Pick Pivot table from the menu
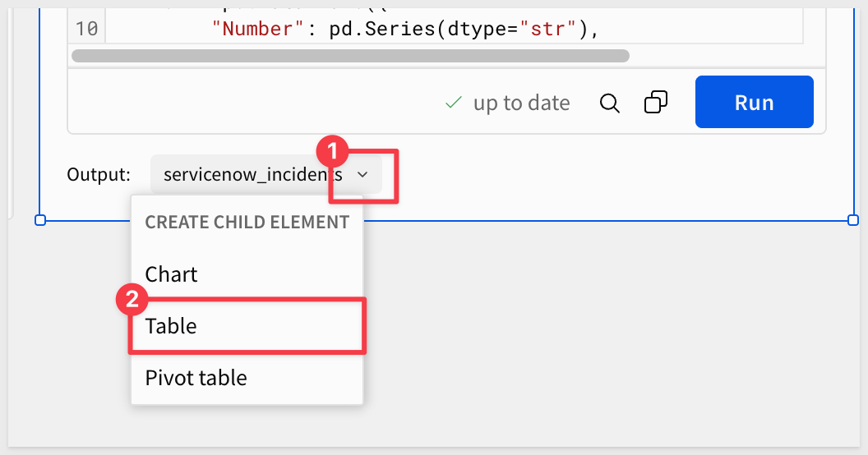Viewport: 868px width, 455px height. coord(196,378)
